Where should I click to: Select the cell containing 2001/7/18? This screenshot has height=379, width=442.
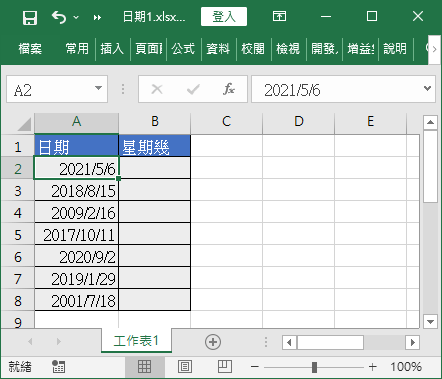(x=76, y=300)
